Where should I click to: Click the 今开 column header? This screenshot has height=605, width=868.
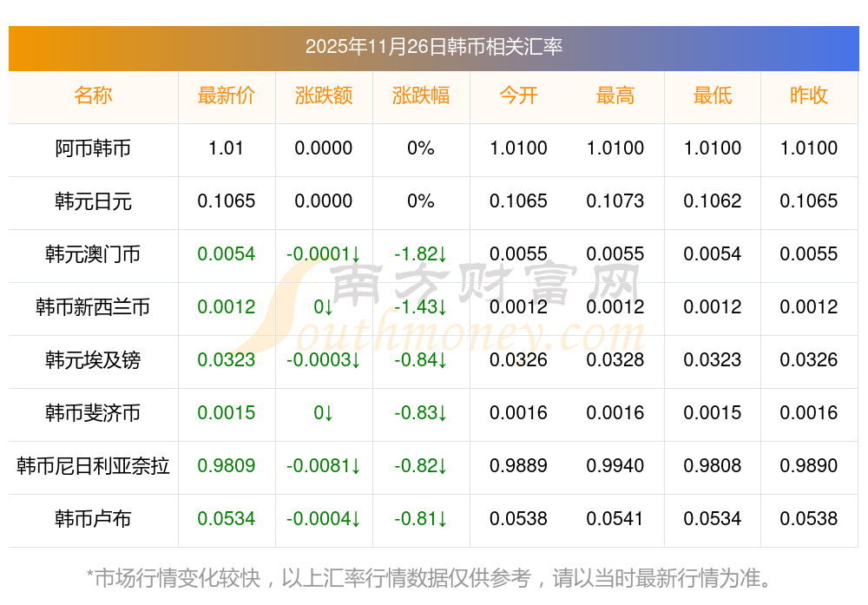point(518,95)
